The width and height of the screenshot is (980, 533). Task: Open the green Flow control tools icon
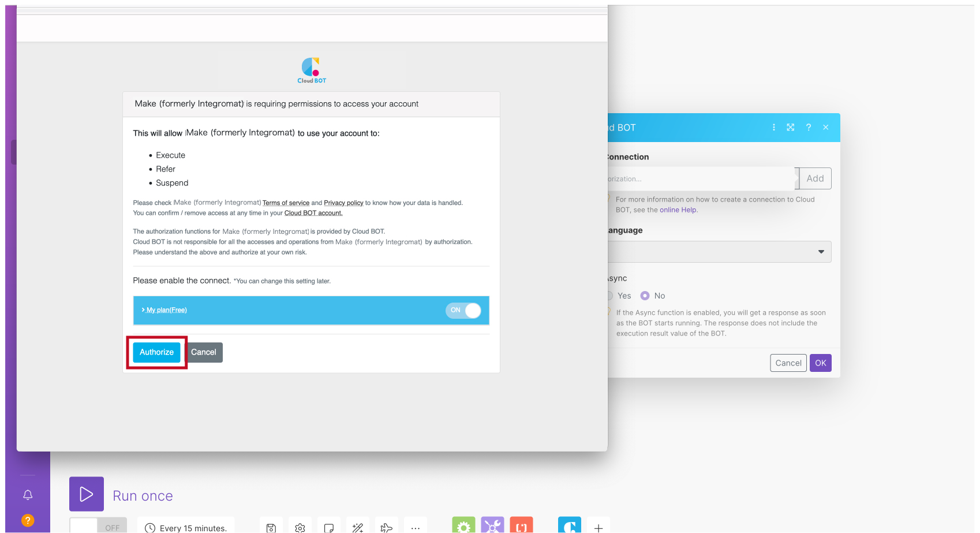point(463,526)
